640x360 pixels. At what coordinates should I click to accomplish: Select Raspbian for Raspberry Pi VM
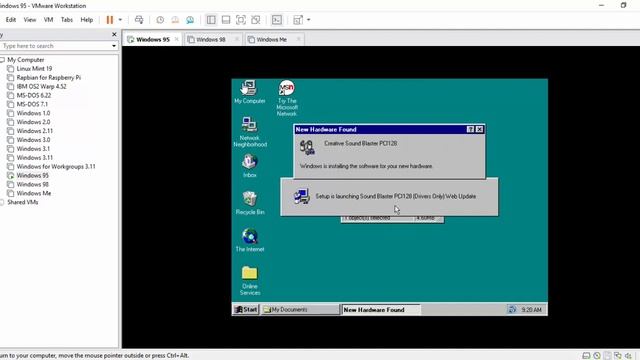pyautogui.click(x=49, y=78)
